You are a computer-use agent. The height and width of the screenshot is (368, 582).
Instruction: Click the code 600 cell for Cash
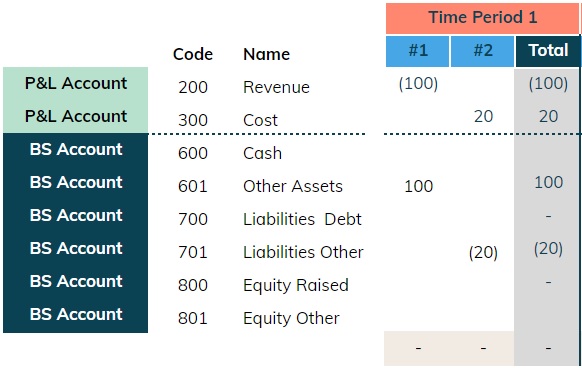[193, 153]
